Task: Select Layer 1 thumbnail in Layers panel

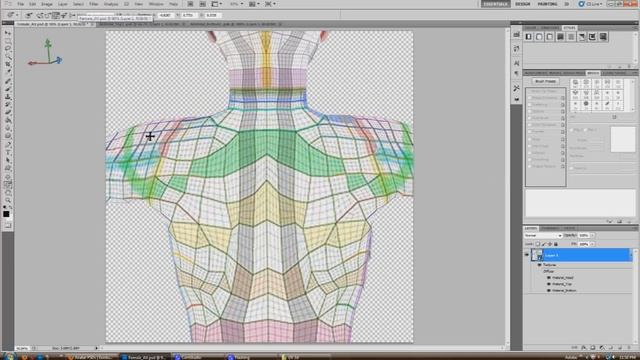Action: 537,255
